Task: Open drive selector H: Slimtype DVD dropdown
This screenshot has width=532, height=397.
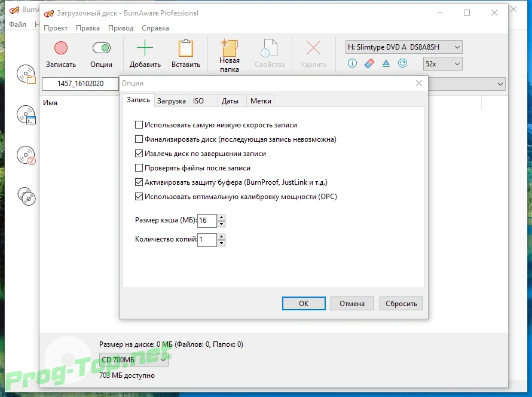Action: click(x=403, y=47)
